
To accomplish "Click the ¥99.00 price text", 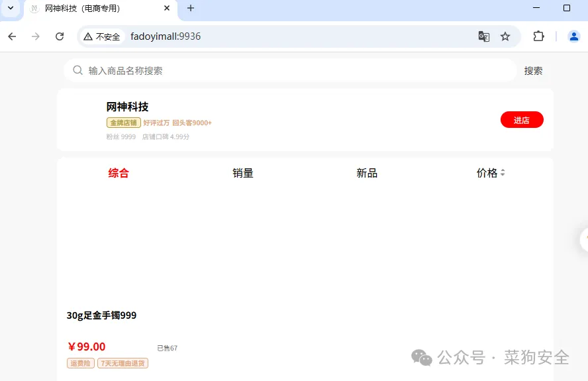I will [x=87, y=347].
